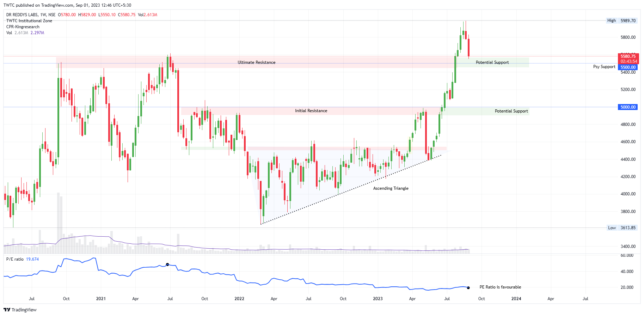Click the 4600.00 price axis label

coord(628,142)
